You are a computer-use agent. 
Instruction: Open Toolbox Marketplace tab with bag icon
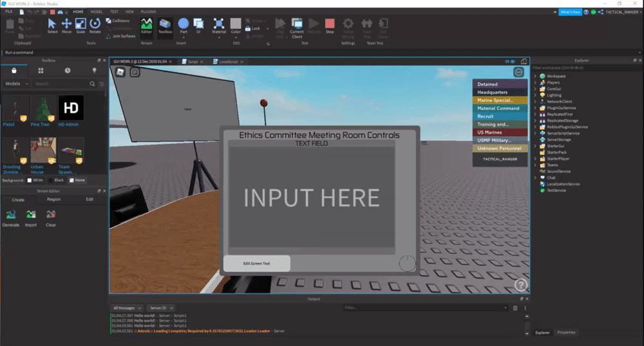(14, 71)
